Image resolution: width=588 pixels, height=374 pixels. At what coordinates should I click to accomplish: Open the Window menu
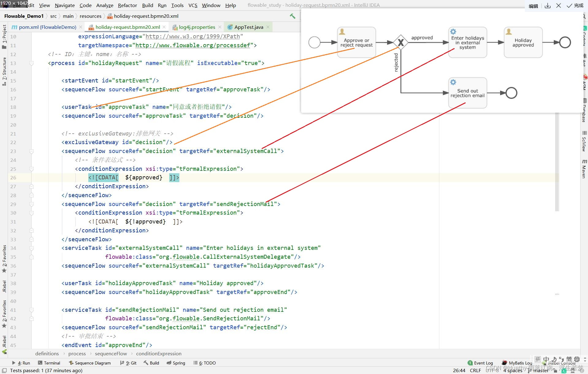pyautogui.click(x=211, y=5)
